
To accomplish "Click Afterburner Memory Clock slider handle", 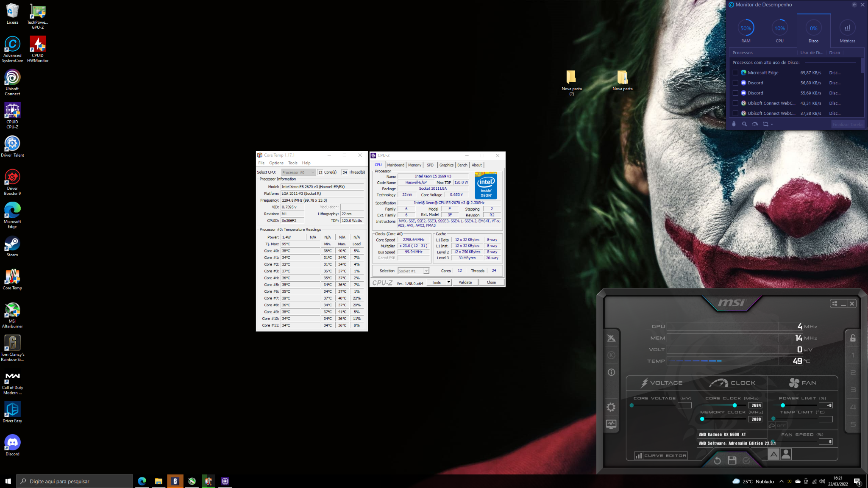I will (x=702, y=419).
